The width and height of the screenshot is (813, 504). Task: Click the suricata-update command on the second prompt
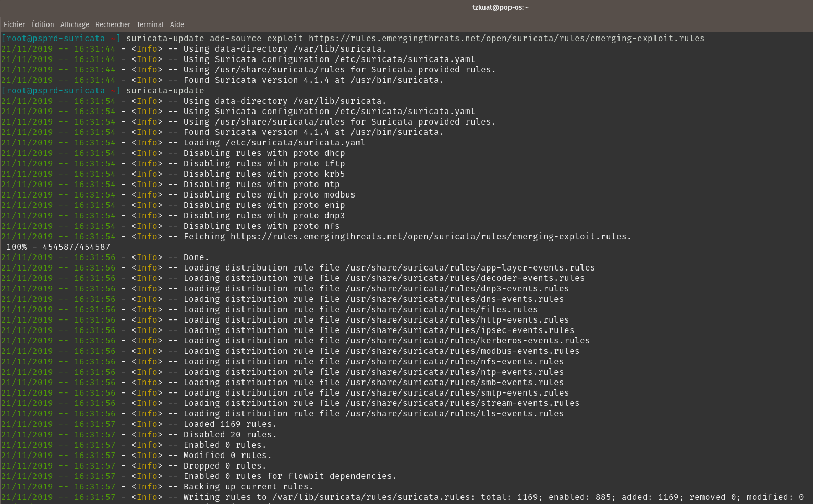[x=165, y=90]
